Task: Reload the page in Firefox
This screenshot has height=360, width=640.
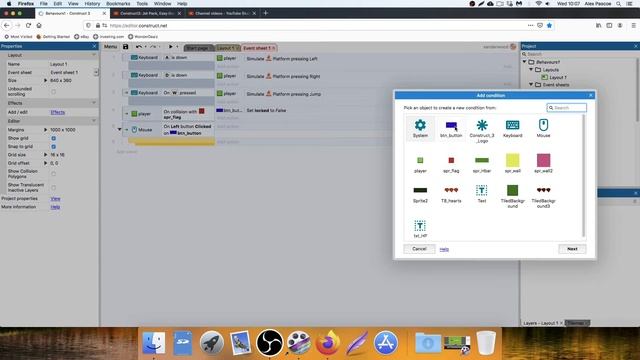Action: 28,25
